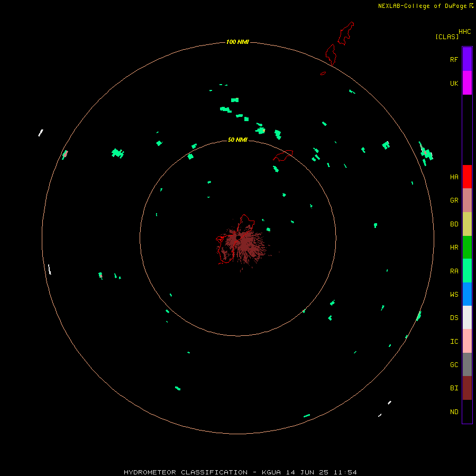Image resolution: width=476 pixels, height=476 pixels.
Task: Click the GR legend label
Action: pos(454,200)
